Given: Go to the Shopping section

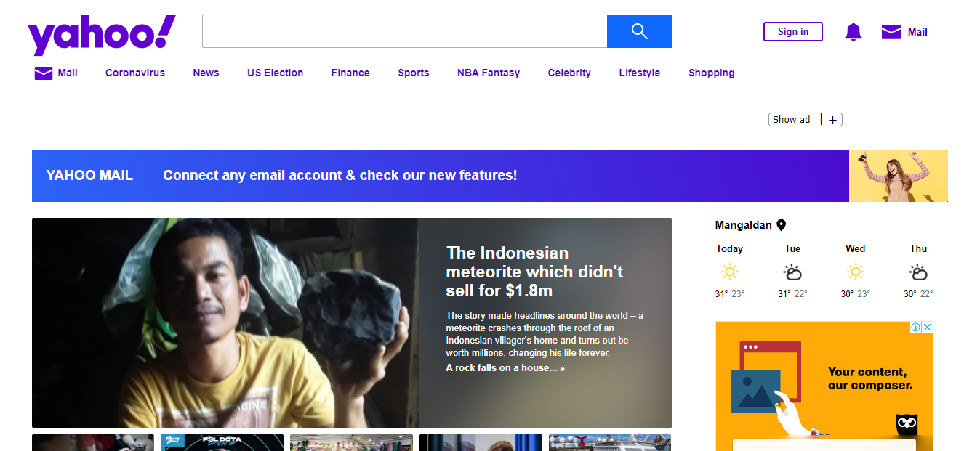Looking at the screenshot, I should click(x=712, y=73).
